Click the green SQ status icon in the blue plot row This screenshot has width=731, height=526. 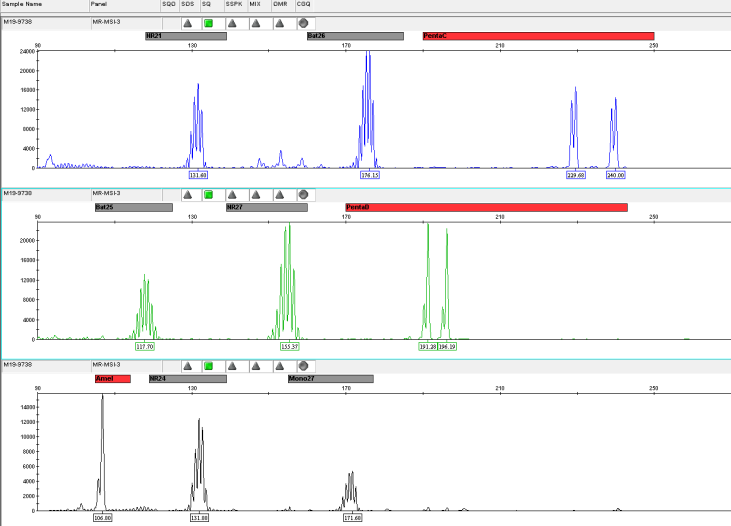[208, 22]
